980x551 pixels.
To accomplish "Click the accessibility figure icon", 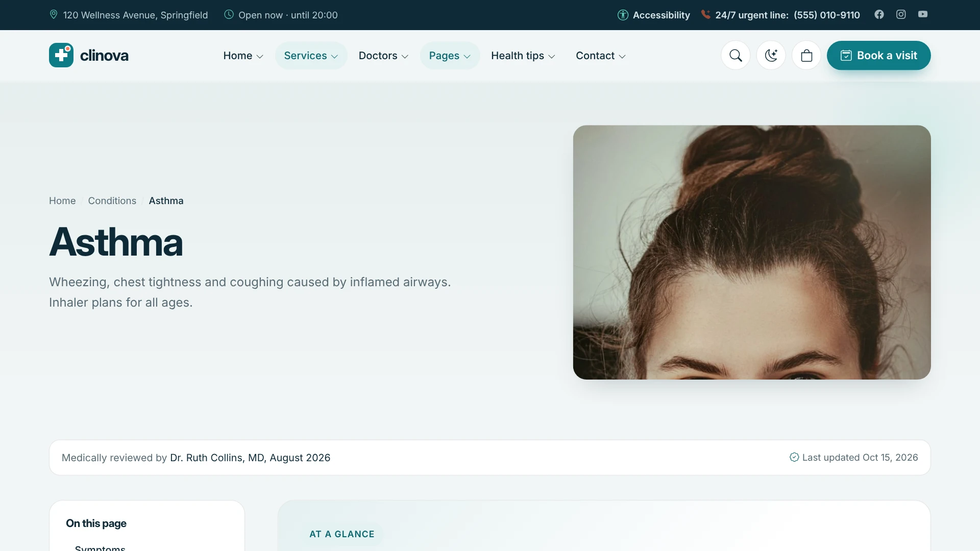I will (x=623, y=15).
